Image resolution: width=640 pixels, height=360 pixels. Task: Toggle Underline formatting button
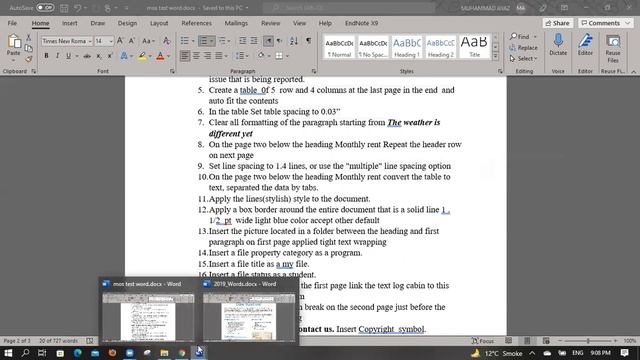click(68, 56)
